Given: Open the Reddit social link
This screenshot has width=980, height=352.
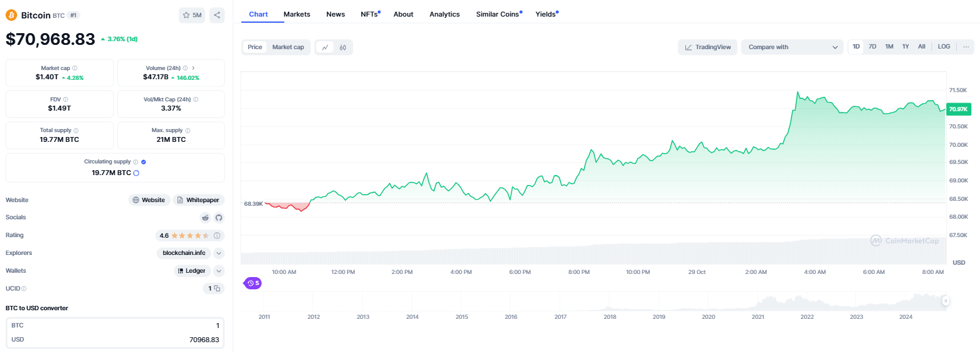Looking at the screenshot, I should pyautogui.click(x=205, y=217).
